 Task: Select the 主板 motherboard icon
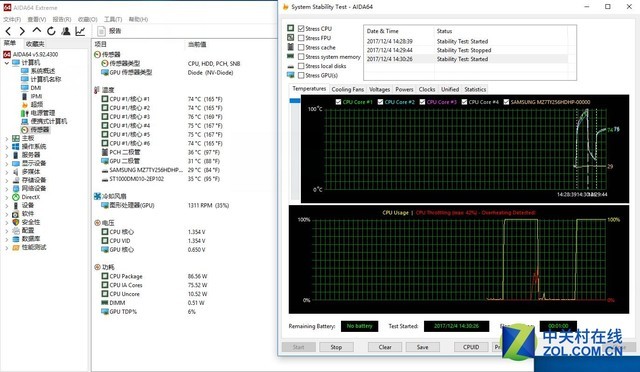pos(16,138)
